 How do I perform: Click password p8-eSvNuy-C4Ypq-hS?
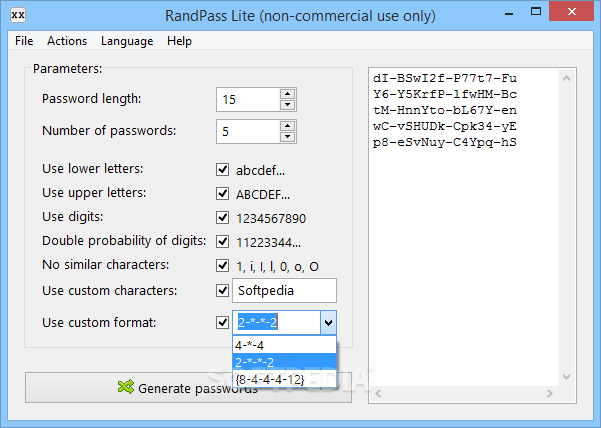pos(445,143)
